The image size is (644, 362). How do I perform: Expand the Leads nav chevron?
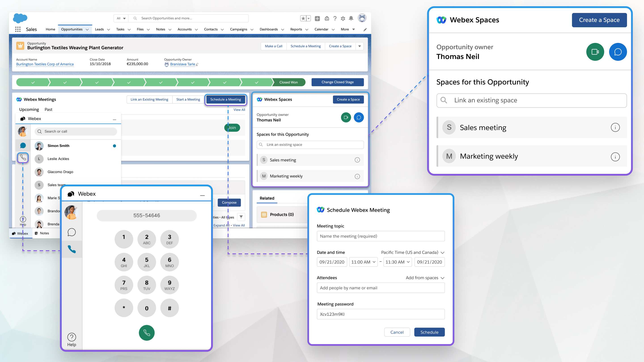point(108,29)
